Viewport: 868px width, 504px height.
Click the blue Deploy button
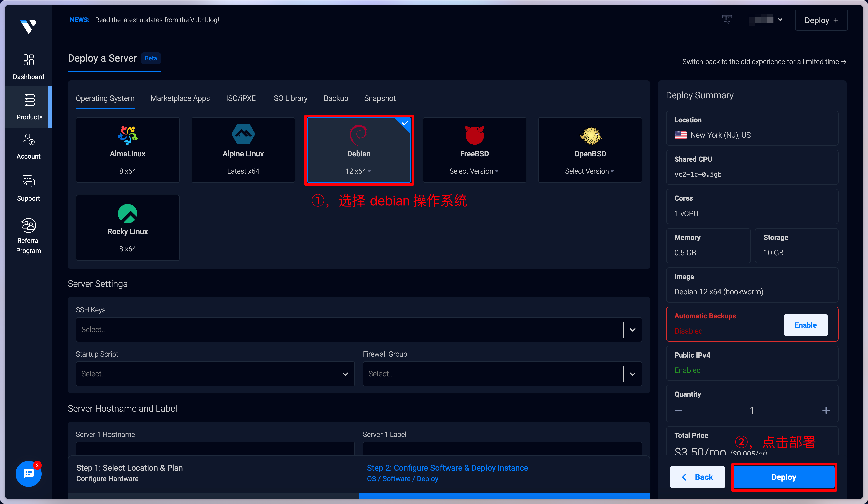[784, 477]
